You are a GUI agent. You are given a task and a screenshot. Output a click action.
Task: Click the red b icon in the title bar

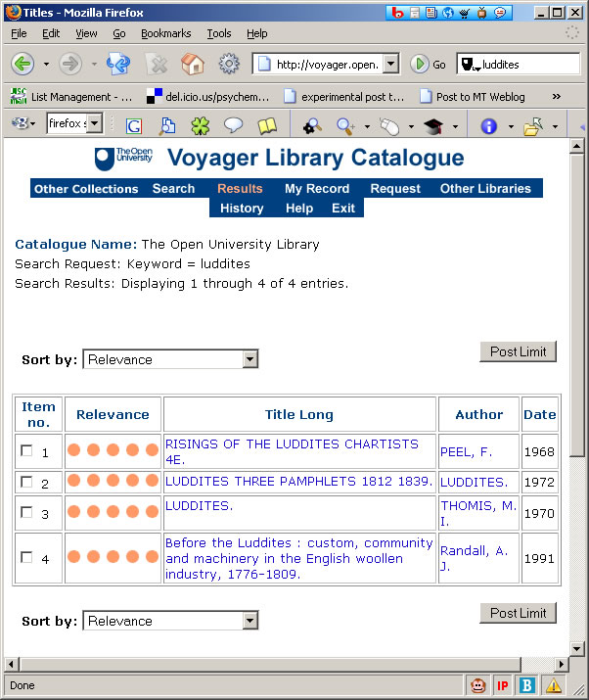coord(397,13)
